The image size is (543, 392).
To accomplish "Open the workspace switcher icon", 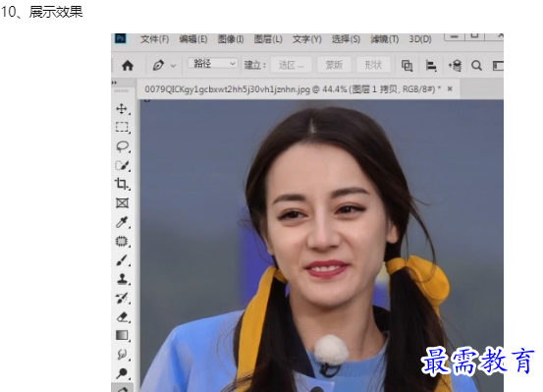I will [498, 66].
